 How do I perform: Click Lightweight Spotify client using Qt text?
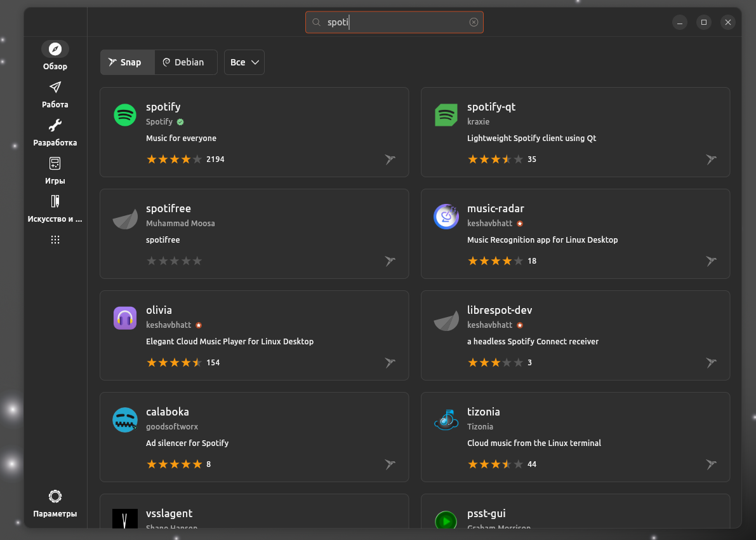pos(531,138)
